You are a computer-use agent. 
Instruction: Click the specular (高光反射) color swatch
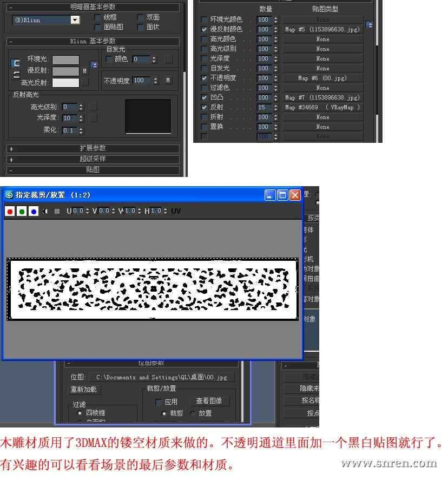pyautogui.click(x=65, y=83)
